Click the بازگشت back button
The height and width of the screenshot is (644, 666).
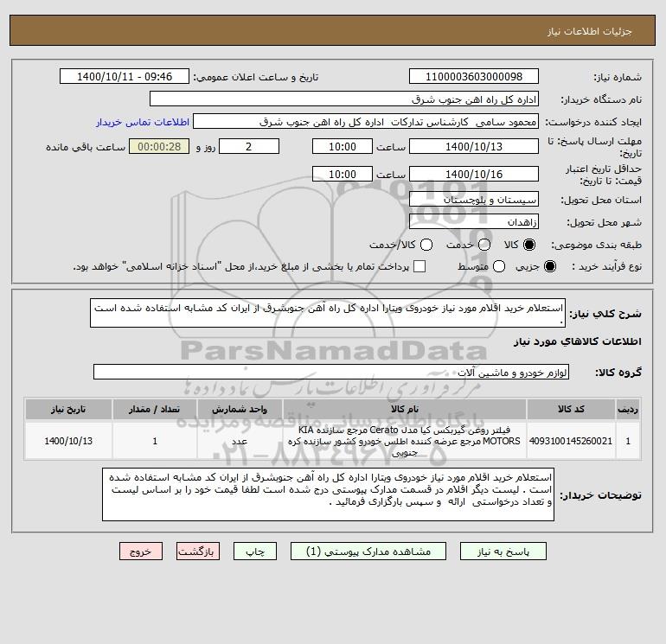(198, 552)
